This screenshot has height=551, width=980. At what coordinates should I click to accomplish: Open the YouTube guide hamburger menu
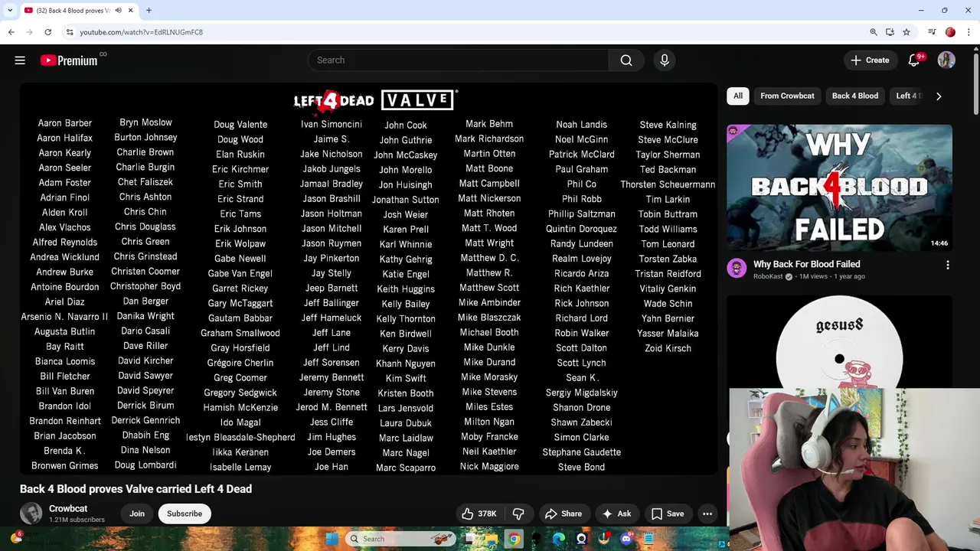[20, 60]
